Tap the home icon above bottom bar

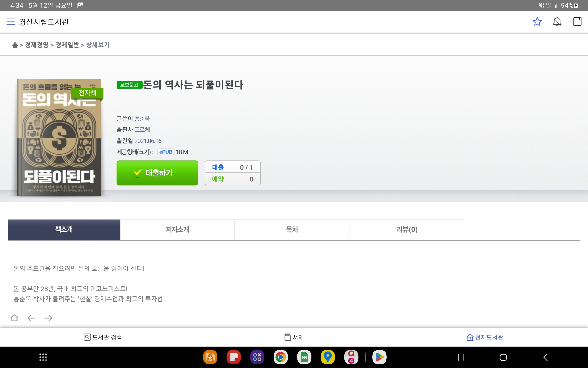[x=14, y=318]
